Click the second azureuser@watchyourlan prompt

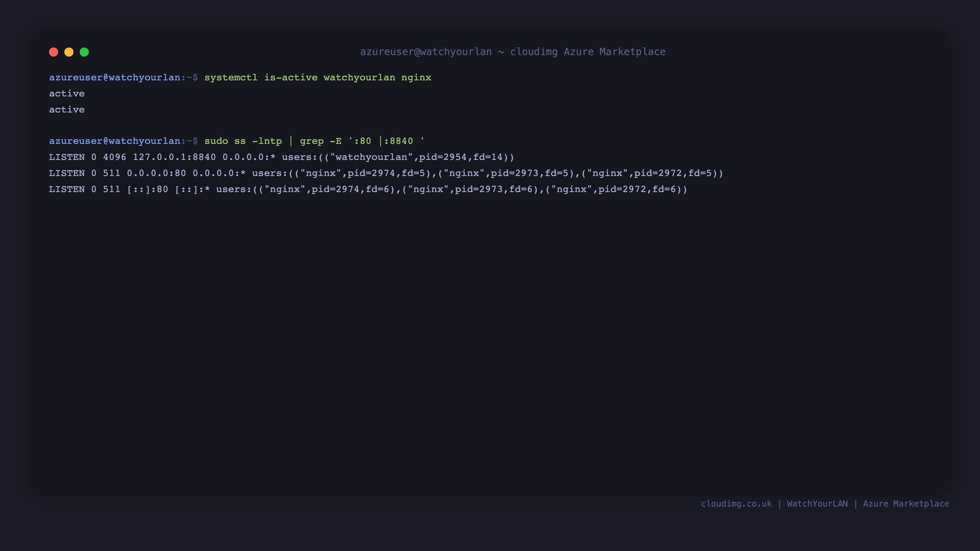(x=114, y=141)
